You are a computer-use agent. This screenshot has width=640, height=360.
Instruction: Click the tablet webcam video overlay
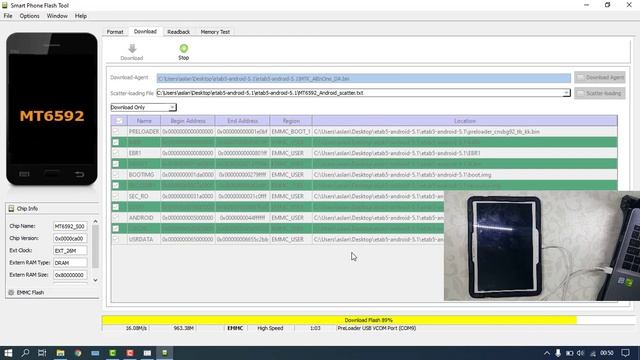542,246
